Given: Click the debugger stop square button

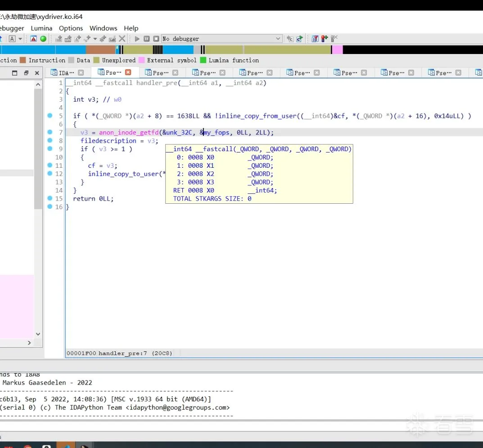Looking at the screenshot, I should (156, 39).
